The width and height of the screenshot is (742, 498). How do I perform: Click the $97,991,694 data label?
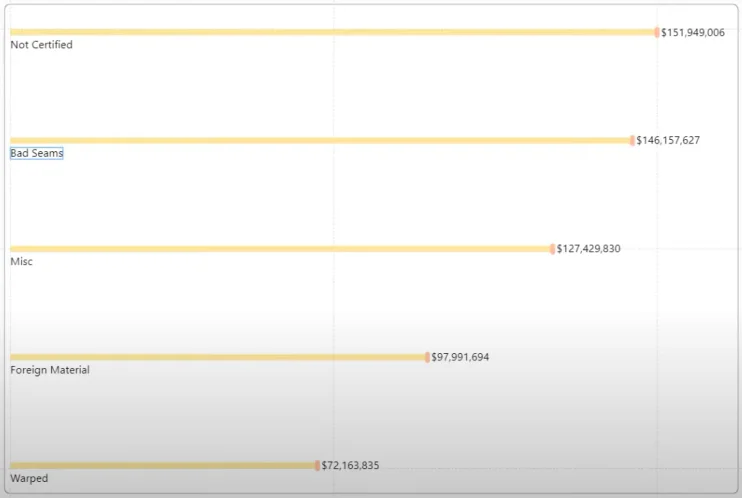460,357
